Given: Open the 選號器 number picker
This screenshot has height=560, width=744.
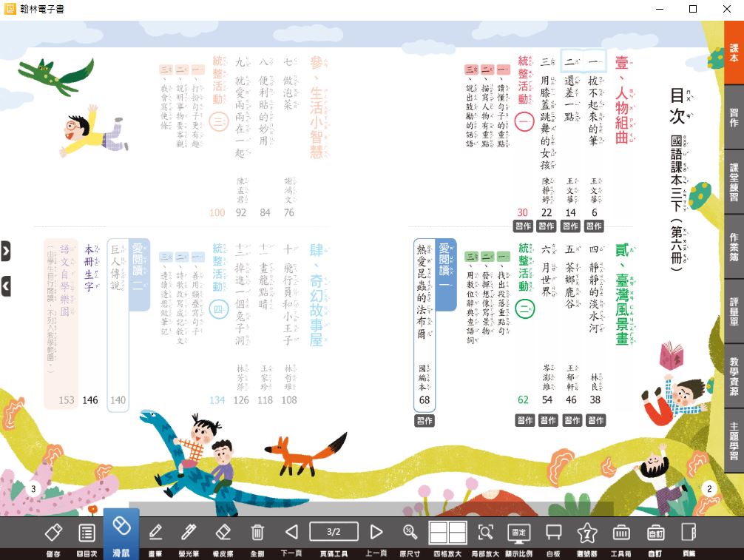Looking at the screenshot, I should click(x=586, y=533).
